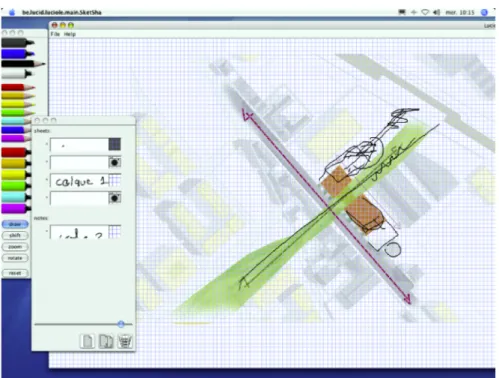Select the dark gray marker
Viewport: 499px width, 378px height.
(x=17, y=43)
